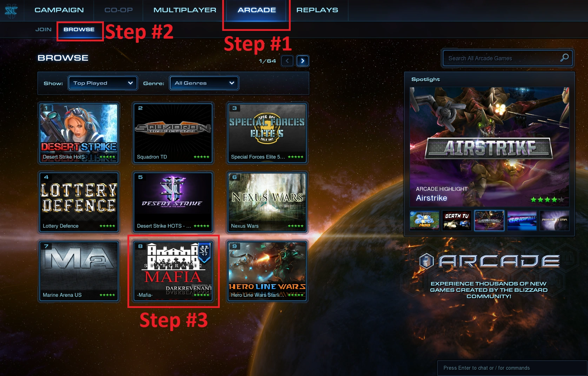Select the Squadron TD game tile
Screen dimensions: 588x376
click(x=173, y=133)
